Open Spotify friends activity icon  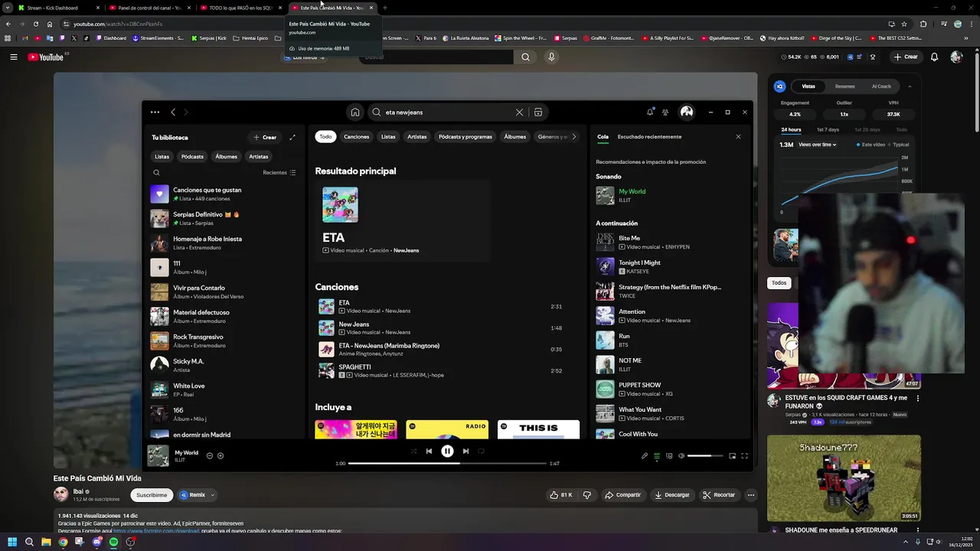pos(665,112)
